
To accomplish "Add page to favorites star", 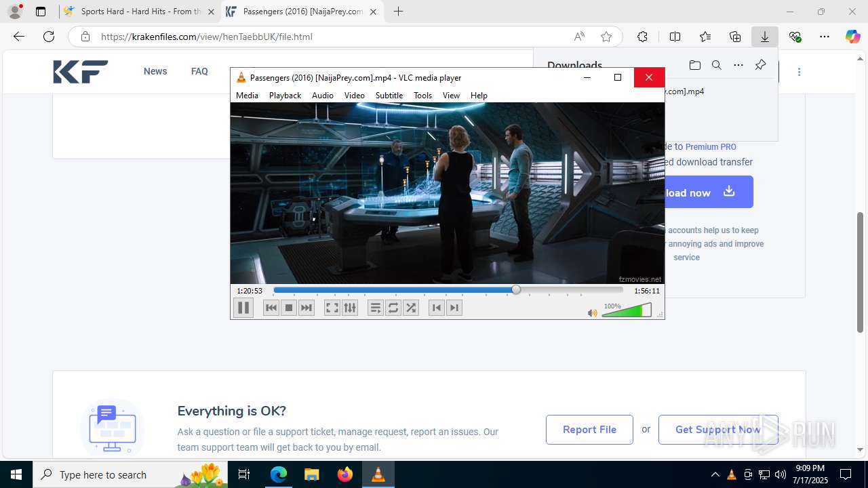I will tap(606, 37).
